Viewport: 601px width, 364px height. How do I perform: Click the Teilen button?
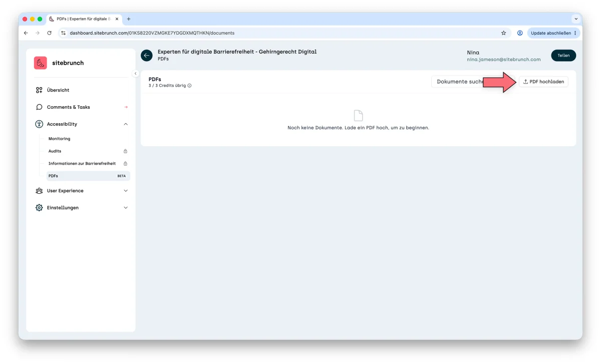563,56
